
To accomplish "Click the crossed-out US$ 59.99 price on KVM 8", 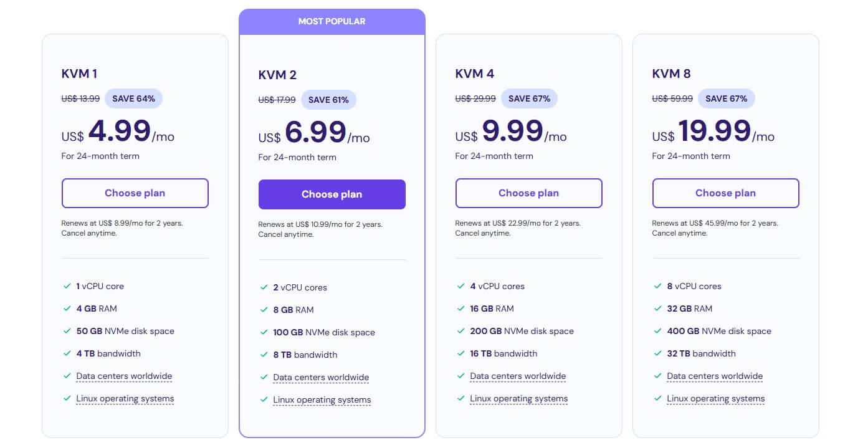I will tap(672, 98).
